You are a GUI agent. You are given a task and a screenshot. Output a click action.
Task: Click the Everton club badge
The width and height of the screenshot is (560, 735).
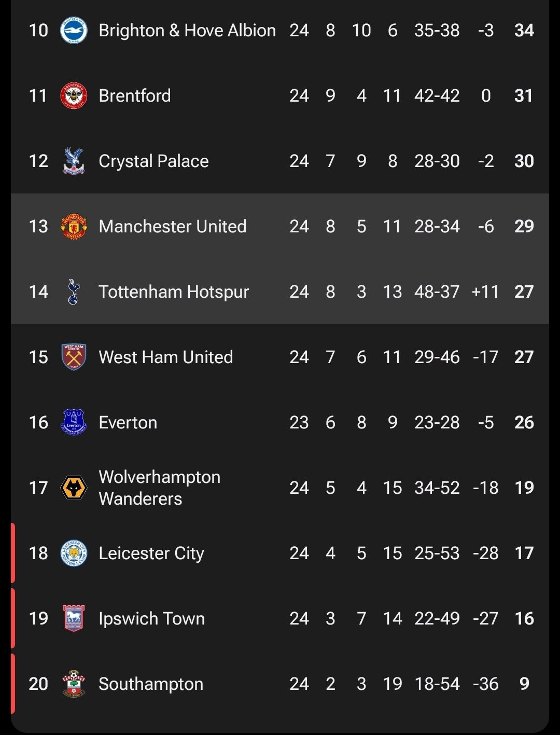(x=74, y=422)
